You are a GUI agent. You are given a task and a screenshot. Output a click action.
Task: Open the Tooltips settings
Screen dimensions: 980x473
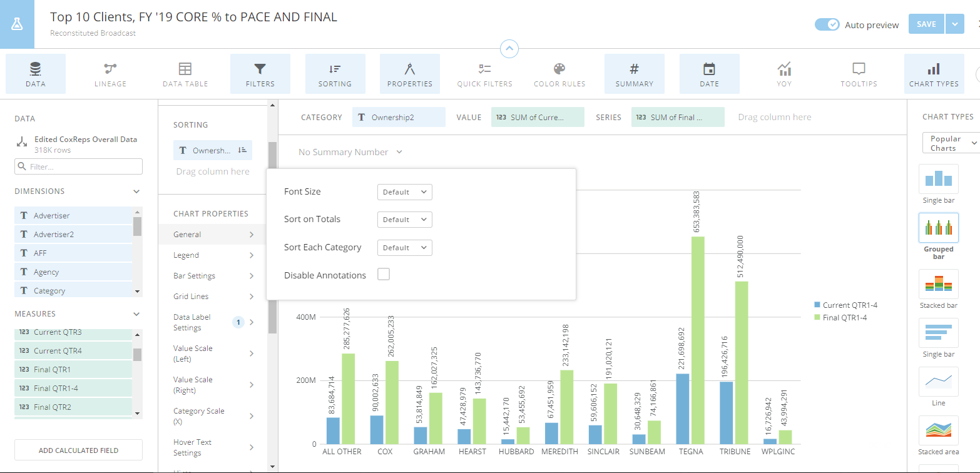point(859,73)
